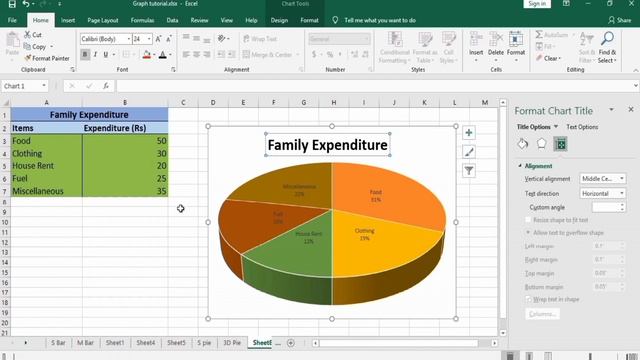Select the Family Expenditure chart title
Image resolution: width=640 pixels, height=360 pixels.
coord(328,145)
